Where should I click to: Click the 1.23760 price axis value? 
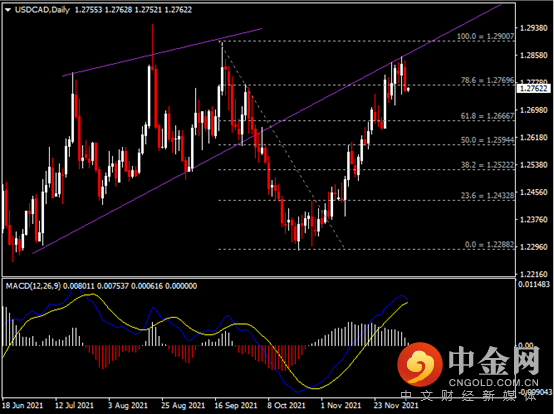click(x=534, y=219)
